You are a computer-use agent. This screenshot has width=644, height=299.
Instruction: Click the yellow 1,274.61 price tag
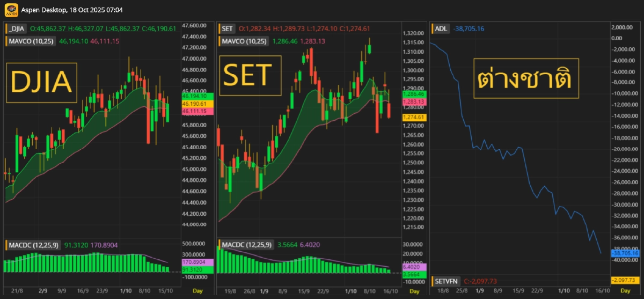point(413,117)
